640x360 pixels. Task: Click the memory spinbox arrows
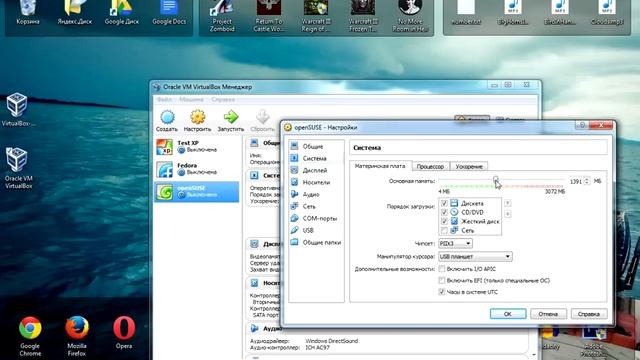pyautogui.click(x=587, y=181)
